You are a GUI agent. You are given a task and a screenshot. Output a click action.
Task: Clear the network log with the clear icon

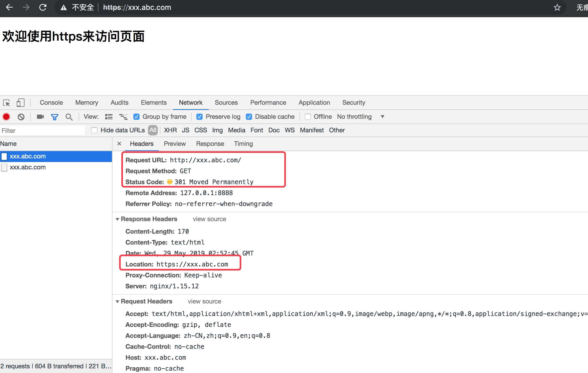tap(21, 117)
